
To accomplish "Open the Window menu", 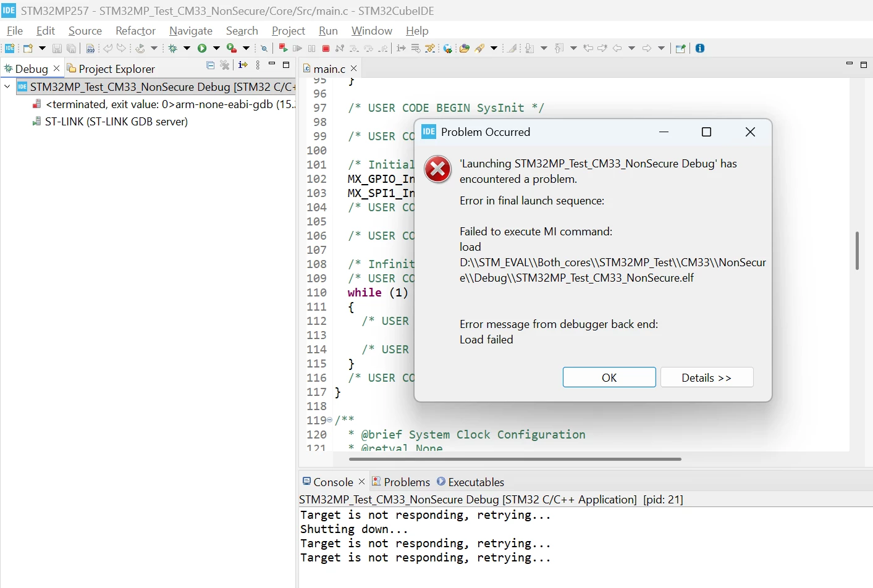I will pos(372,30).
